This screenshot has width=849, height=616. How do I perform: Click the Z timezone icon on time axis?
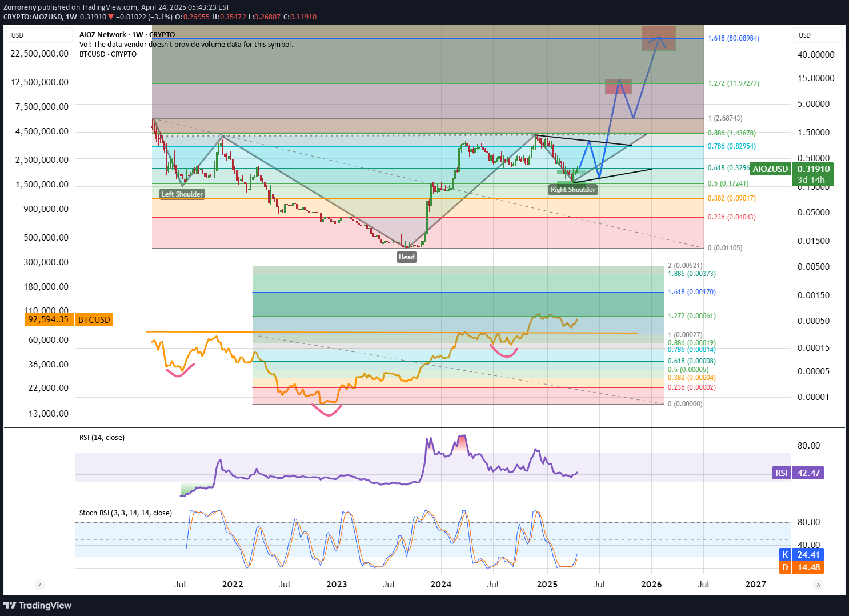click(39, 585)
